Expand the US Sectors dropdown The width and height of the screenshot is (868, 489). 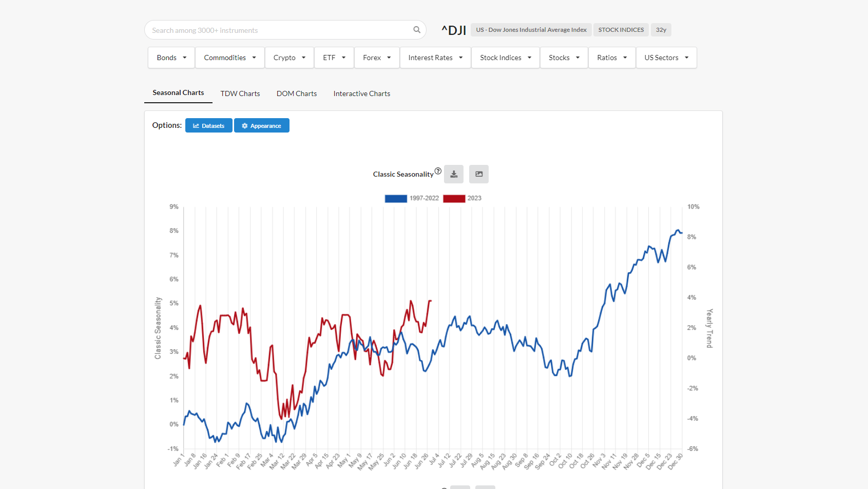[x=666, y=58]
